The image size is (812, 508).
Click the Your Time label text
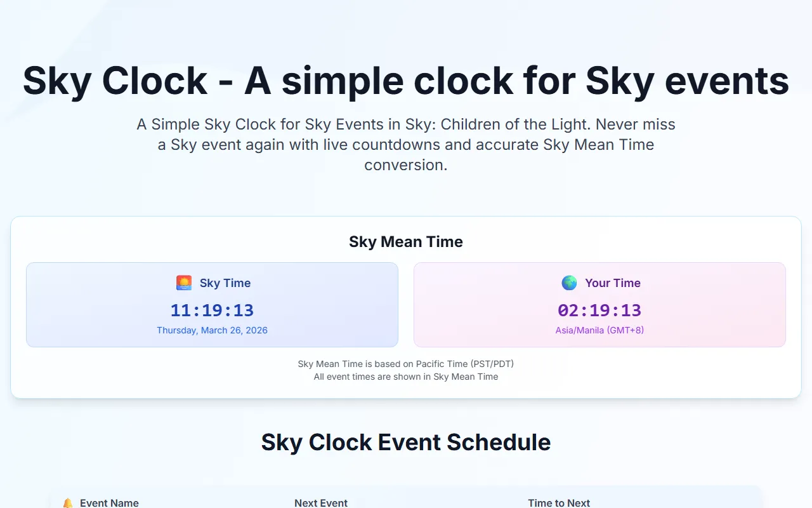(613, 283)
